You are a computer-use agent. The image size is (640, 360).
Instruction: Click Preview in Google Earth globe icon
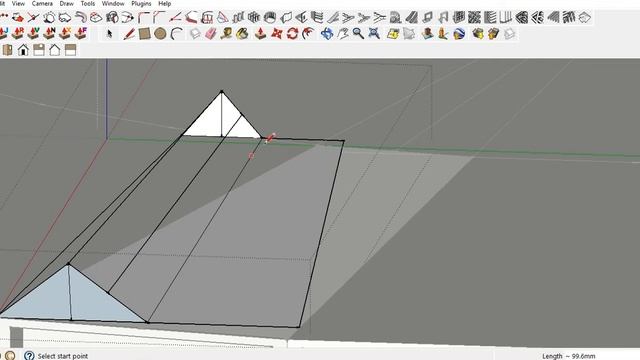[x=459, y=33]
